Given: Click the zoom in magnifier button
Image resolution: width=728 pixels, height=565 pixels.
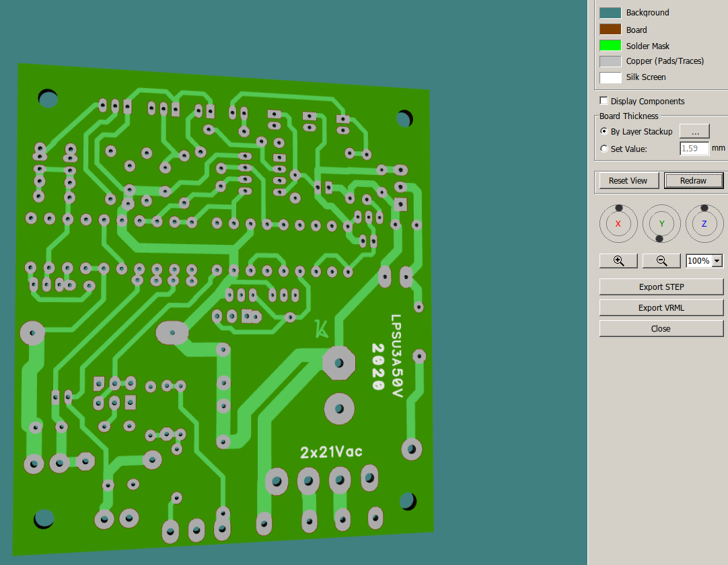Looking at the screenshot, I should [618, 261].
